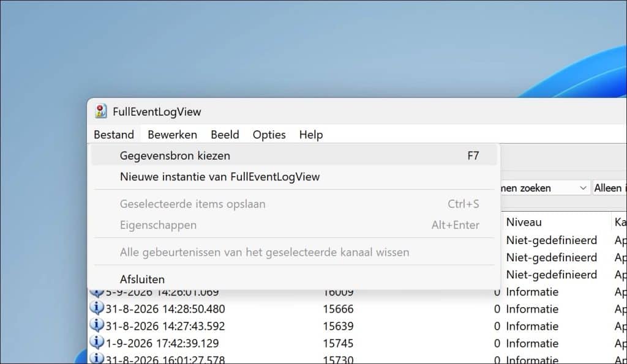This screenshot has width=627, height=364.
Task: Open the Beeld menu
Action: (x=225, y=135)
